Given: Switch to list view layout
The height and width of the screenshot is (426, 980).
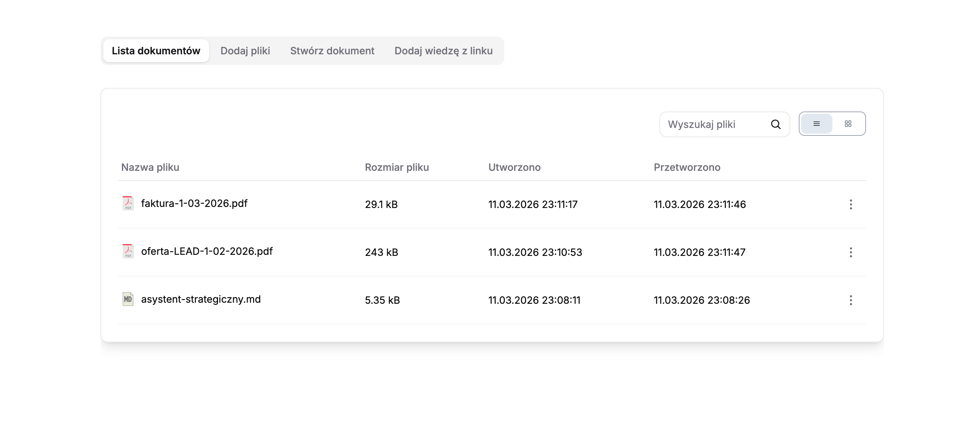Looking at the screenshot, I should click(x=816, y=124).
